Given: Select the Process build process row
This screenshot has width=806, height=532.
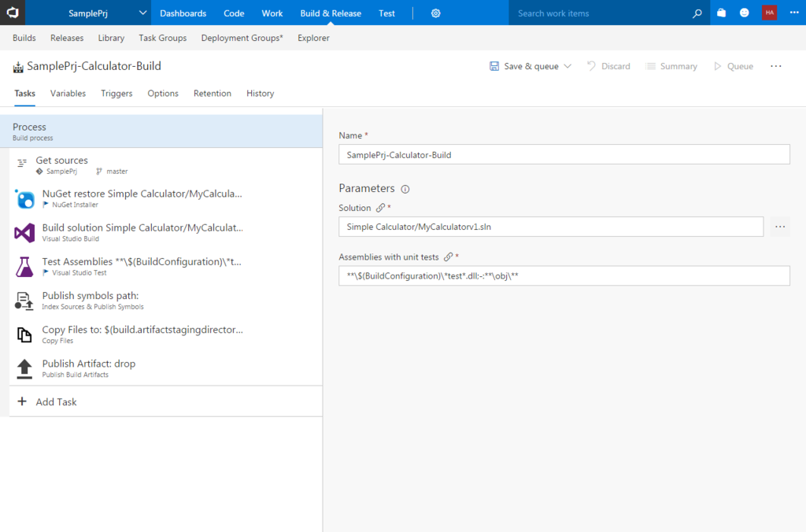Looking at the screenshot, I should tap(161, 131).
